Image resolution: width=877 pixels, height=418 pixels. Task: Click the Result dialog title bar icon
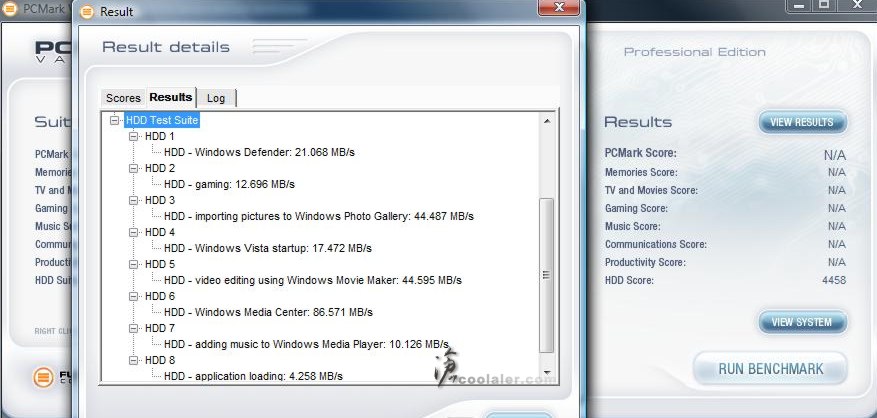pos(87,11)
